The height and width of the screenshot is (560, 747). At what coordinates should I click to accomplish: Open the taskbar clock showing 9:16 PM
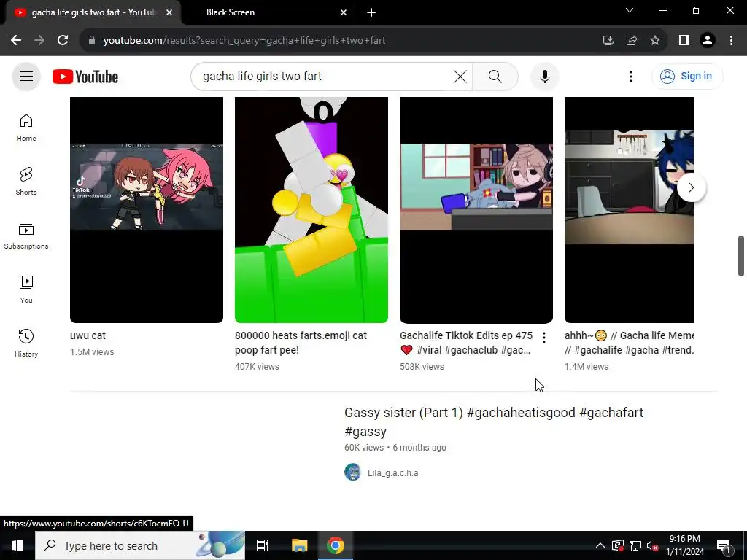click(684, 545)
